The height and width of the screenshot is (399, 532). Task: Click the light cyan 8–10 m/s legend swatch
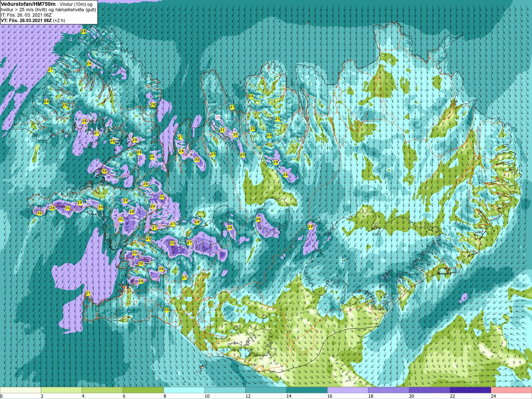pyautogui.click(x=184, y=390)
